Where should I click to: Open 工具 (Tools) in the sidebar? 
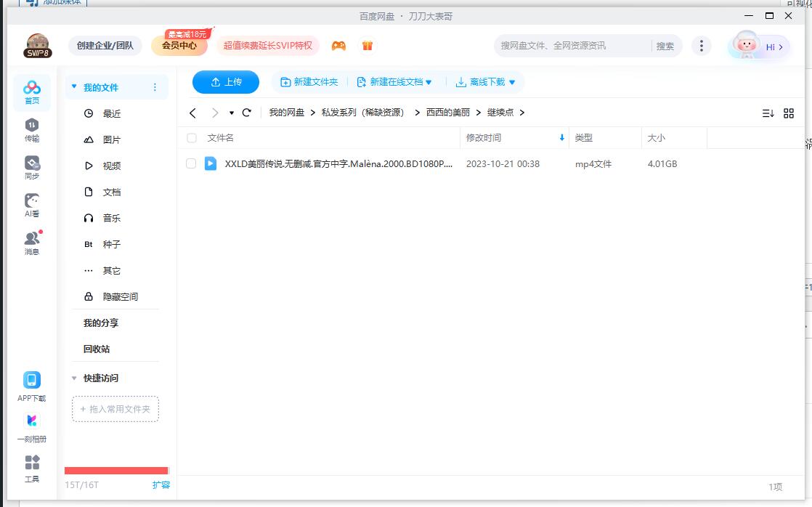(31, 468)
